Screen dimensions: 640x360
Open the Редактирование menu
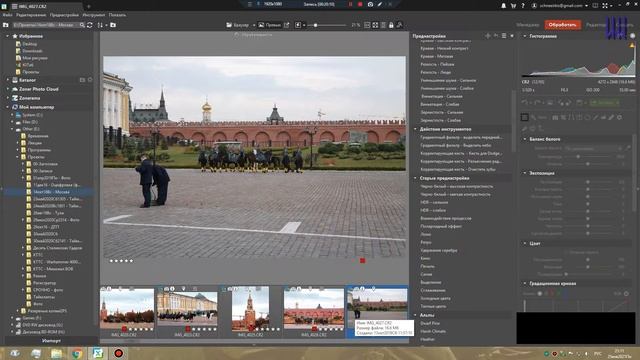pos(31,15)
